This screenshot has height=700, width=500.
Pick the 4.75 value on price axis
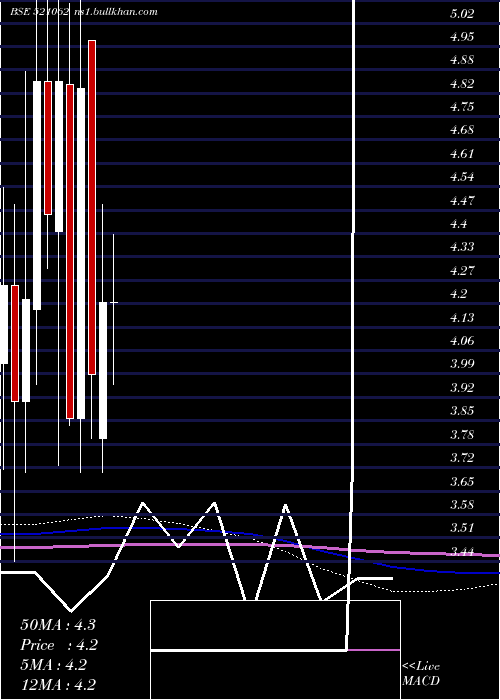(x=462, y=107)
